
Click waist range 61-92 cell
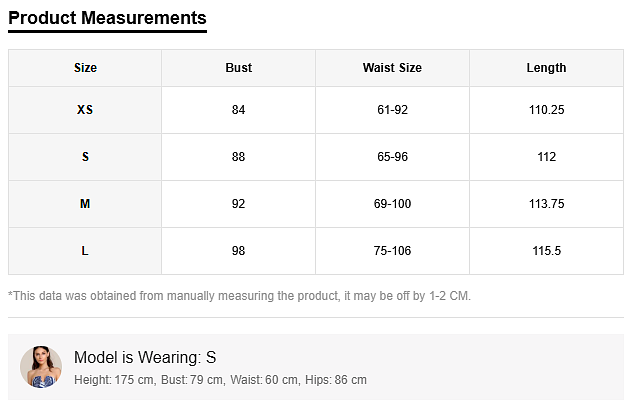tap(392, 110)
